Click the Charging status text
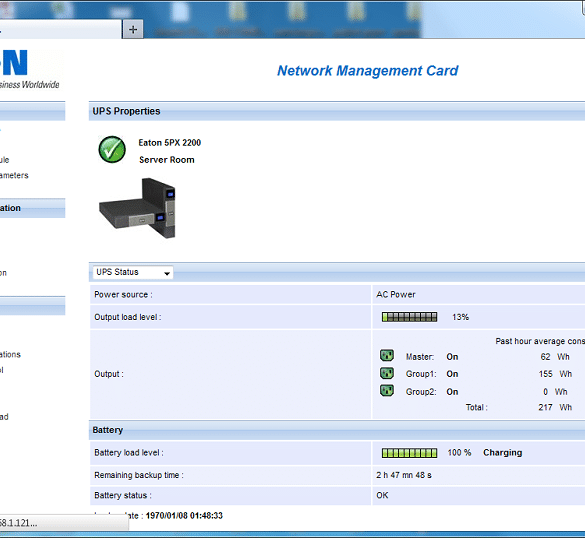 pos(503,453)
